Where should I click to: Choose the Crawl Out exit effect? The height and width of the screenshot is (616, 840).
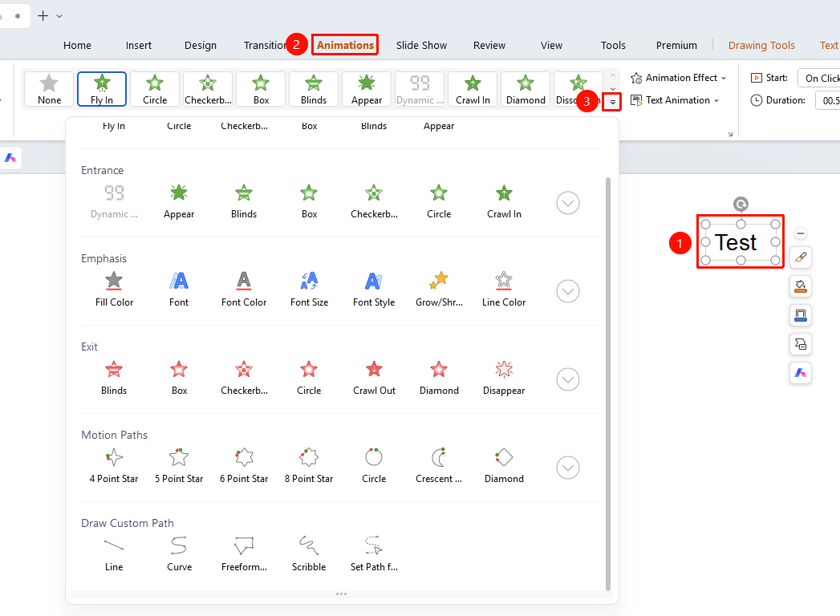(x=374, y=378)
